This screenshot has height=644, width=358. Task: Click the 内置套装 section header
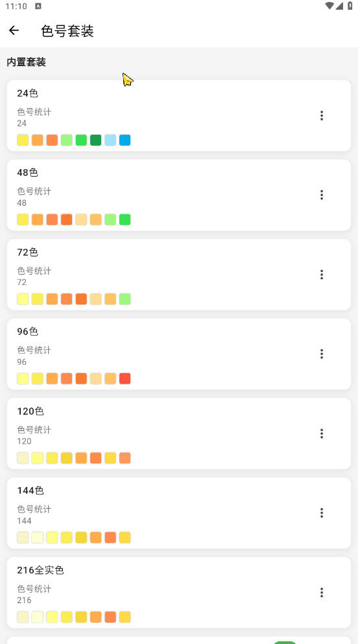[x=27, y=62]
